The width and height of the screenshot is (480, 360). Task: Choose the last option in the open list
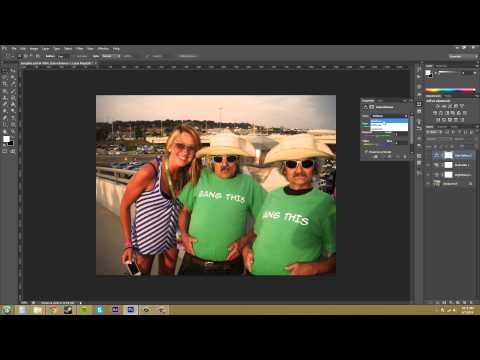coord(389,129)
